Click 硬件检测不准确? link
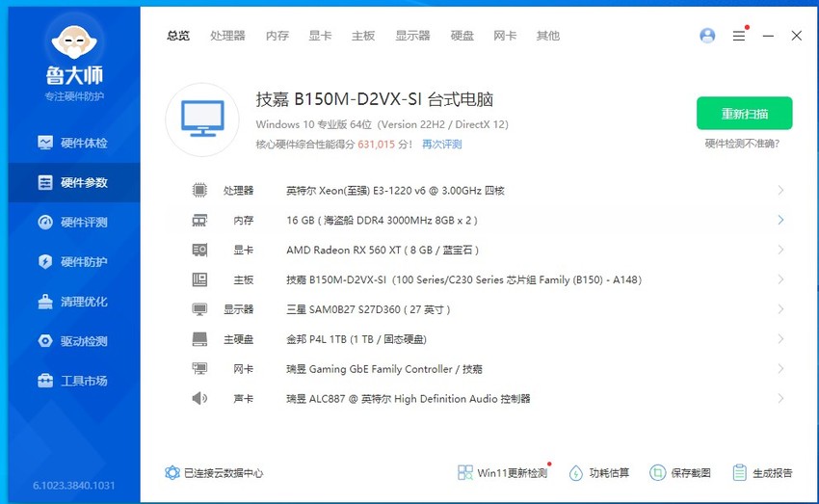819x504 pixels. coord(742,144)
